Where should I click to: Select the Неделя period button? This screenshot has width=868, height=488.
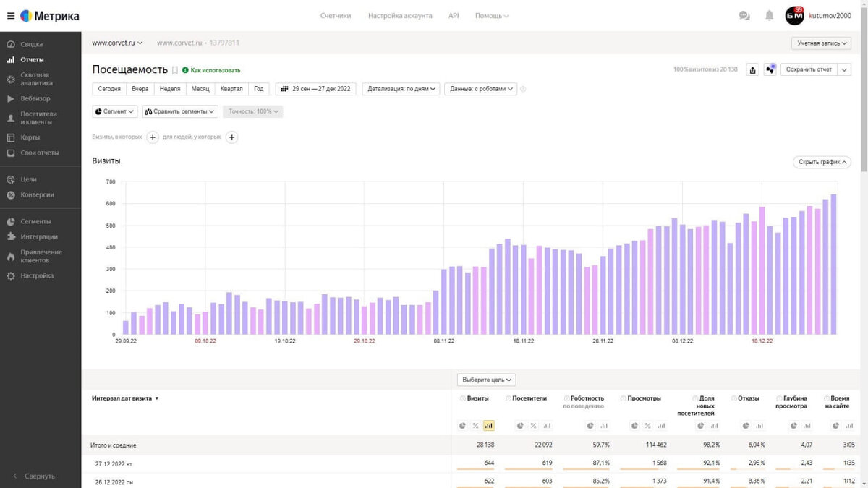click(x=170, y=89)
